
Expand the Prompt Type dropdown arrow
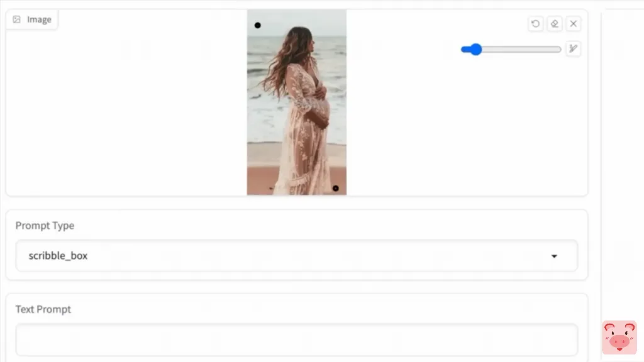pos(554,256)
